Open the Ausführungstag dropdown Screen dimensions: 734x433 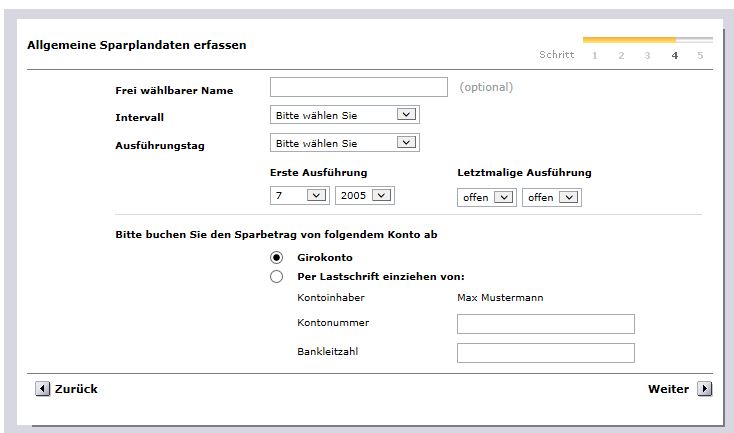pos(344,143)
